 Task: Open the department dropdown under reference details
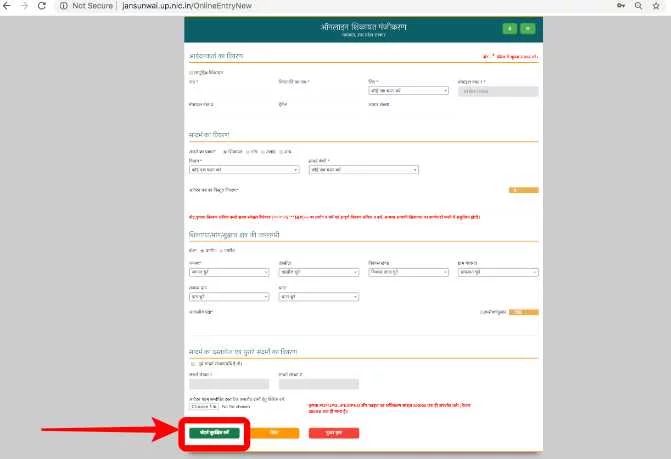point(244,170)
